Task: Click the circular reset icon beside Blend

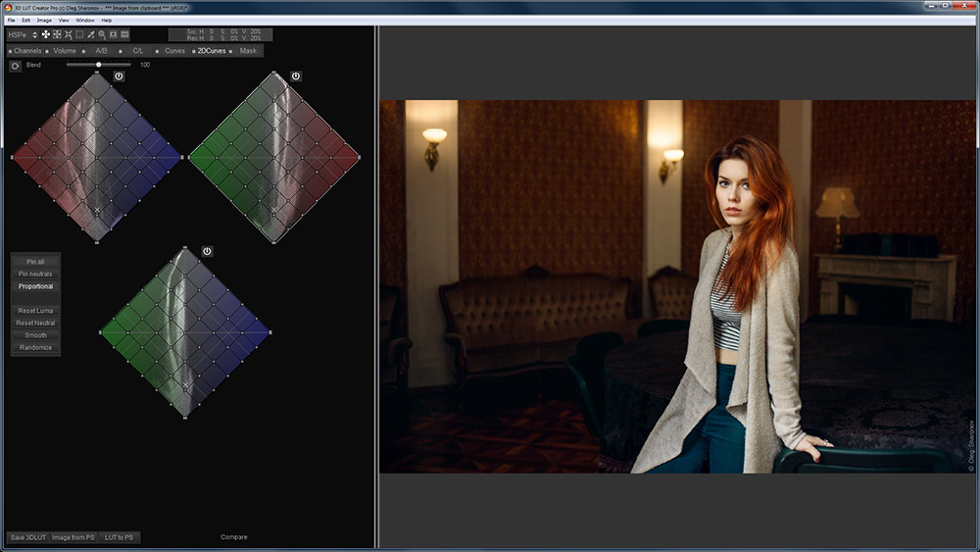Action: 15,66
